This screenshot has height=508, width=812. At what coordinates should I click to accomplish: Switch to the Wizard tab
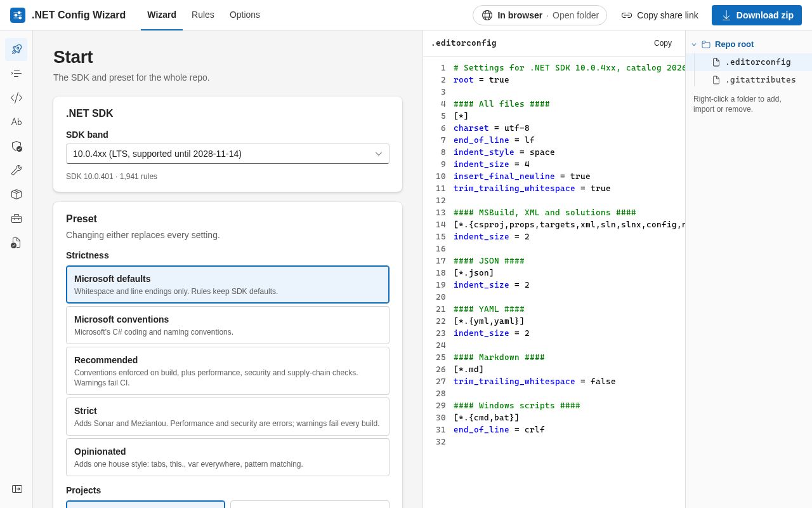coord(162,15)
